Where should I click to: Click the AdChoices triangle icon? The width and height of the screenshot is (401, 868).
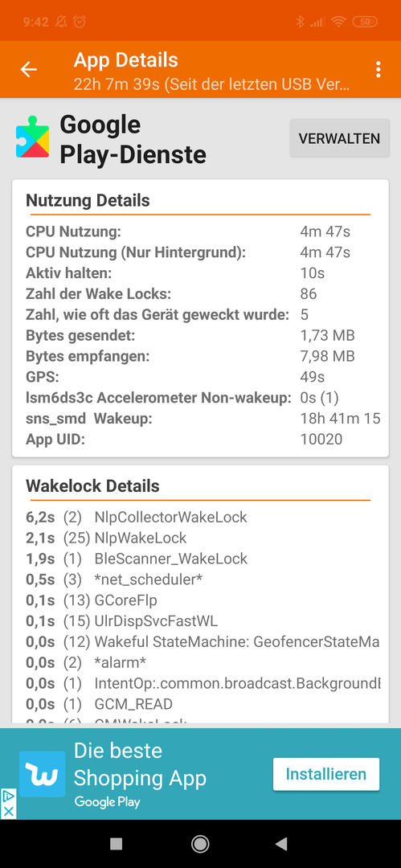(x=8, y=796)
